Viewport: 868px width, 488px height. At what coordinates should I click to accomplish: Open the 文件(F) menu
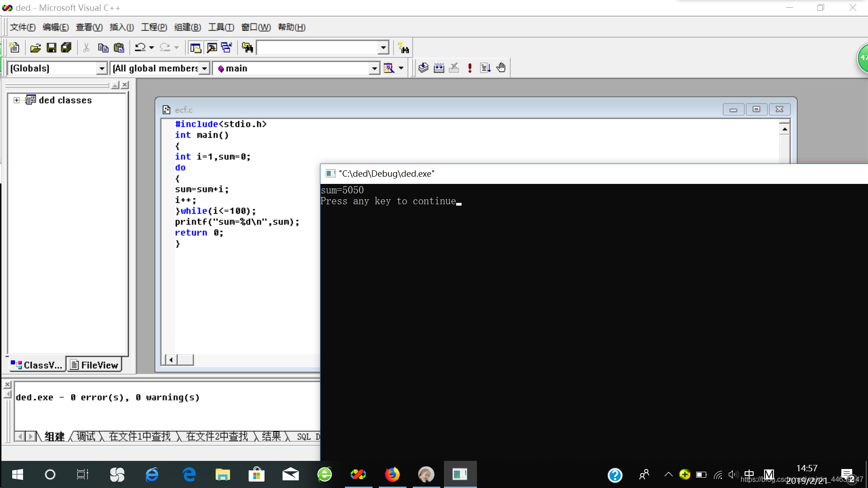pyautogui.click(x=23, y=27)
